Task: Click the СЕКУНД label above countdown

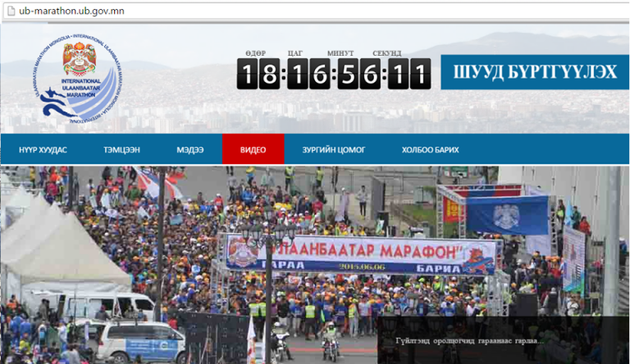Action: (x=387, y=53)
